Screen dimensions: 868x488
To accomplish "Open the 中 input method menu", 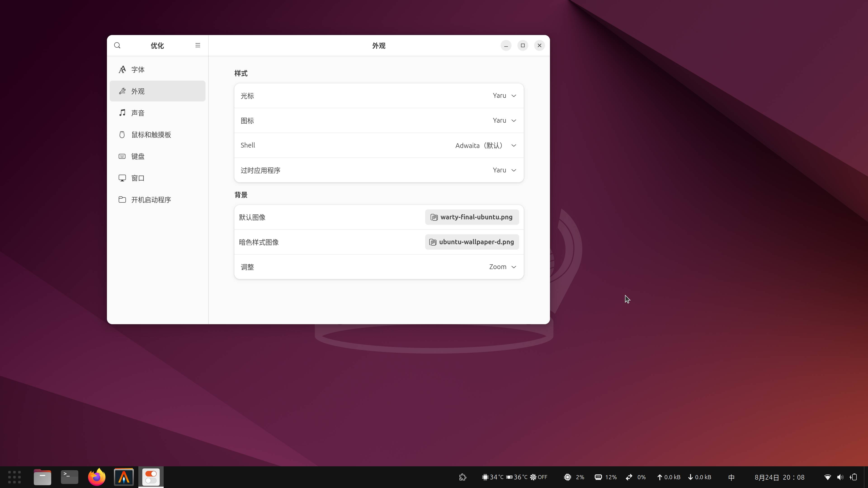I will coord(731,477).
